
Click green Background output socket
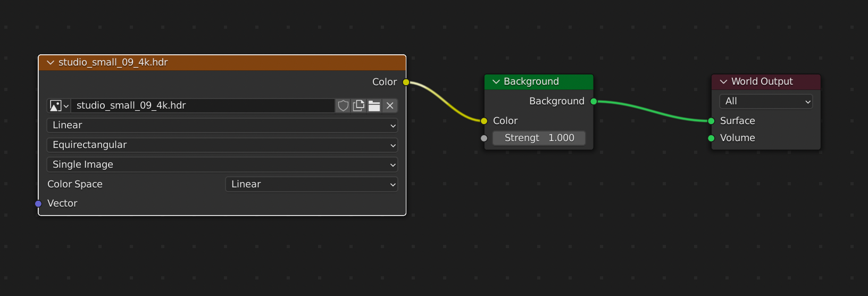(594, 101)
